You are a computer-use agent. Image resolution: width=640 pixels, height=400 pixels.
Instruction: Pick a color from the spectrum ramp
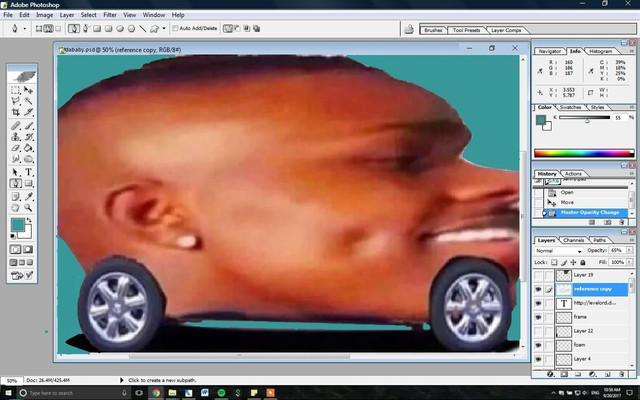pos(584,153)
